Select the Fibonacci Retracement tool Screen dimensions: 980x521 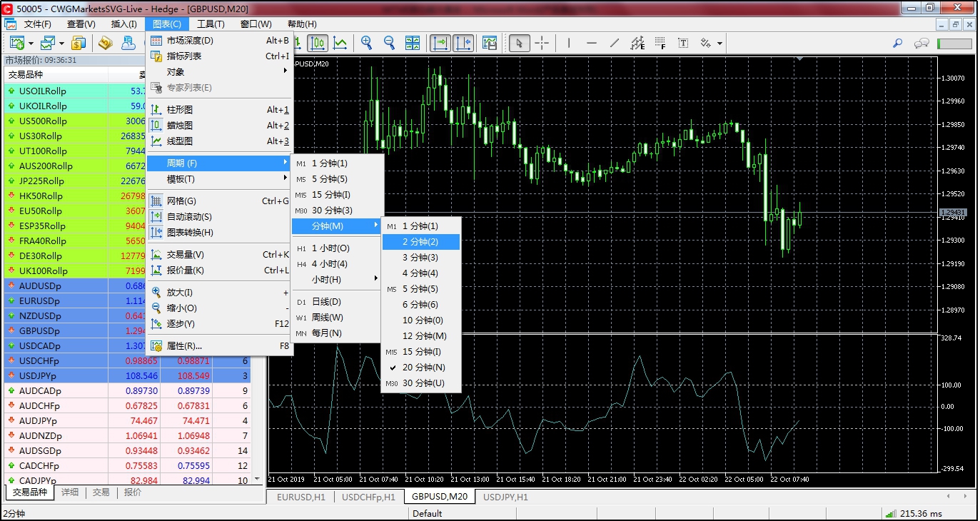click(x=660, y=44)
